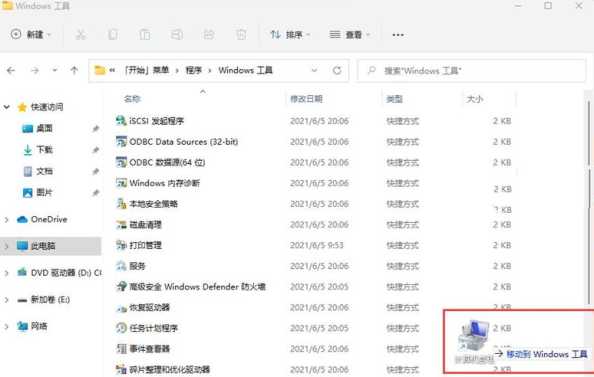Open recent locations chevron dropdown

coord(55,70)
